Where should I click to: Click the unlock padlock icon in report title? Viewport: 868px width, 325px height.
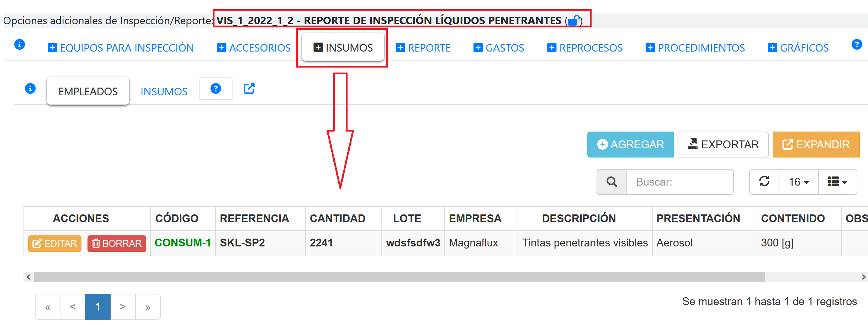pyautogui.click(x=573, y=21)
